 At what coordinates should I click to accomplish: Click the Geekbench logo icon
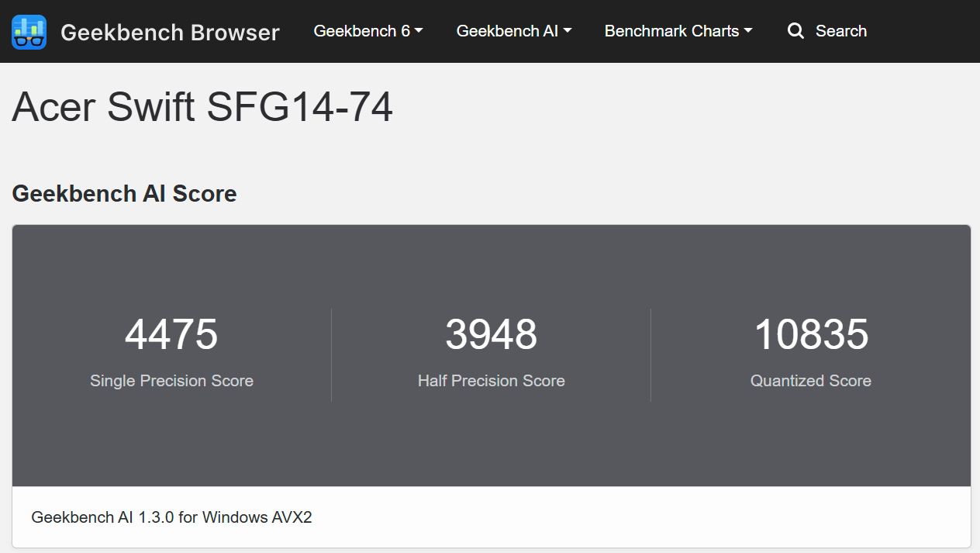pyautogui.click(x=29, y=32)
